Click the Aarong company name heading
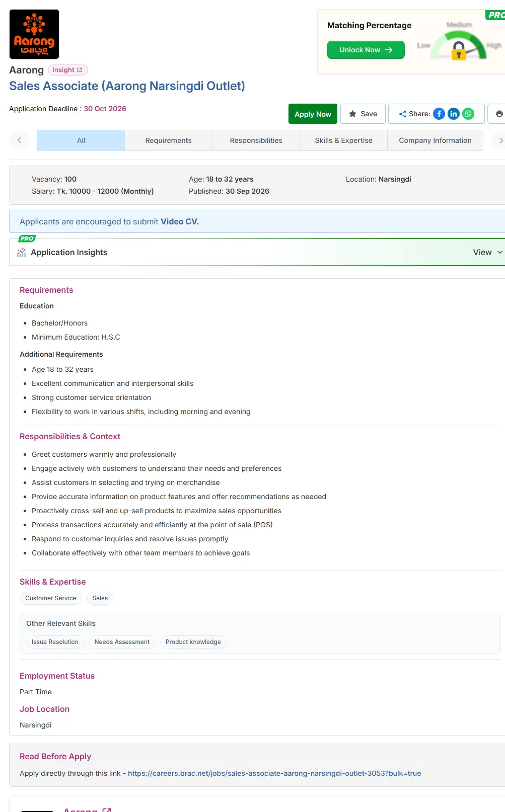 pyautogui.click(x=27, y=70)
